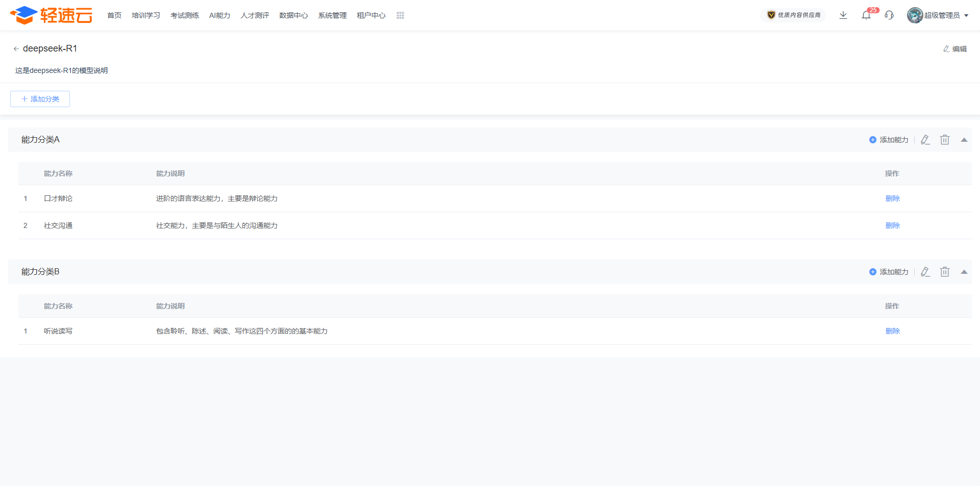The image size is (980, 486).
Task: Go back using arrow beside deepseek-R1
Action: point(16,49)
